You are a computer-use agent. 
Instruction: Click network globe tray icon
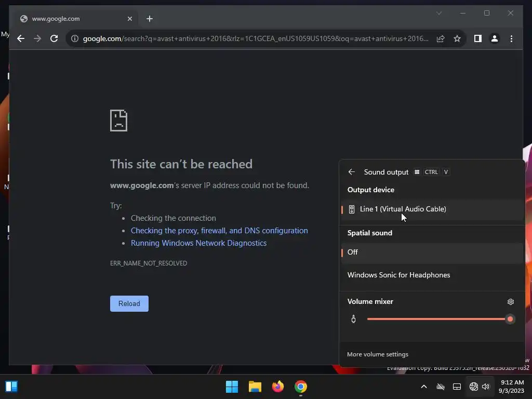[474, 387]
